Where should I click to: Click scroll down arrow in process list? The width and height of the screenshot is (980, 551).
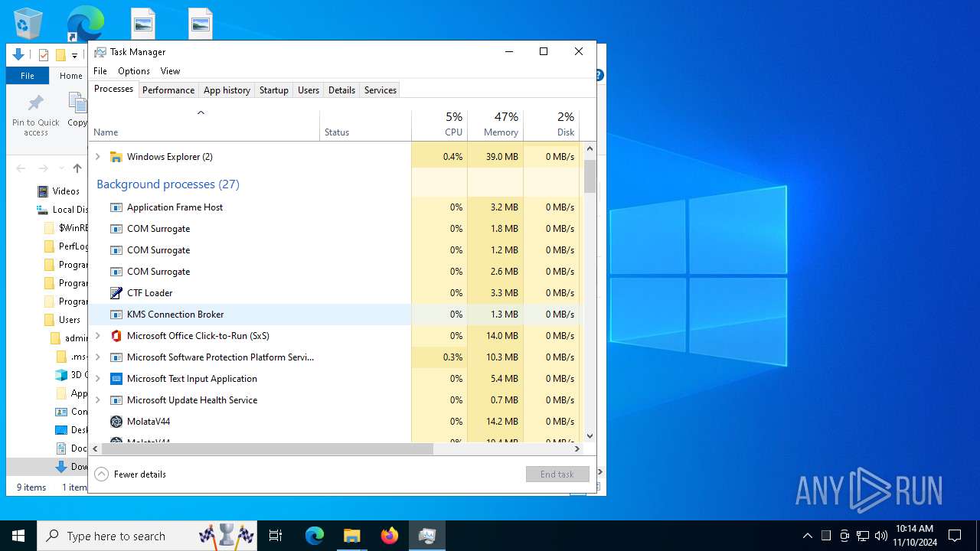[x=590, y=435]
